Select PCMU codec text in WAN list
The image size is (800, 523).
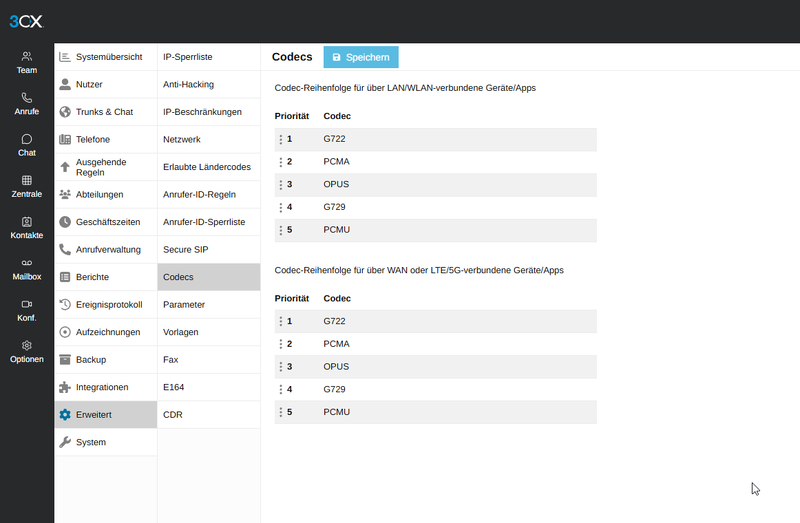(337, 412)
